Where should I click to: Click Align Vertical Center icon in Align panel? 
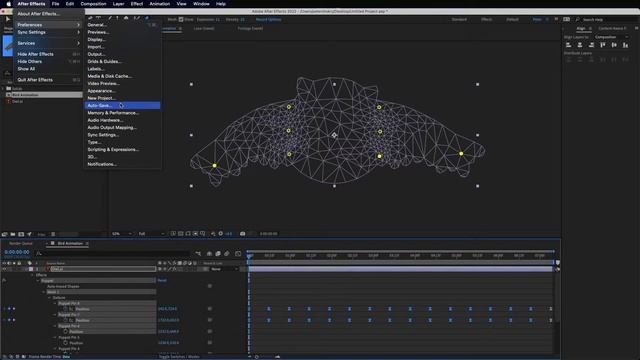click(x=614, y=45)
